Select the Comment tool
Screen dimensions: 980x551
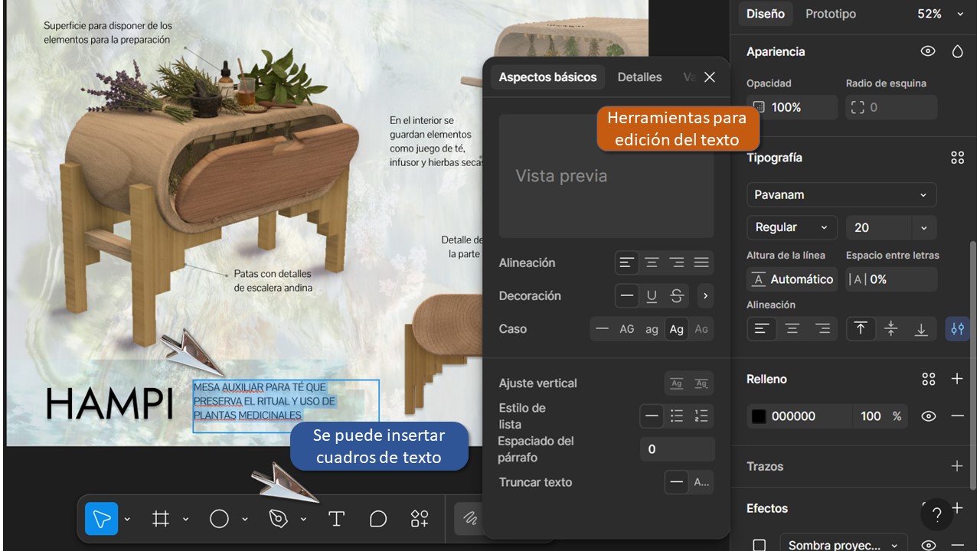click(378, 519)
